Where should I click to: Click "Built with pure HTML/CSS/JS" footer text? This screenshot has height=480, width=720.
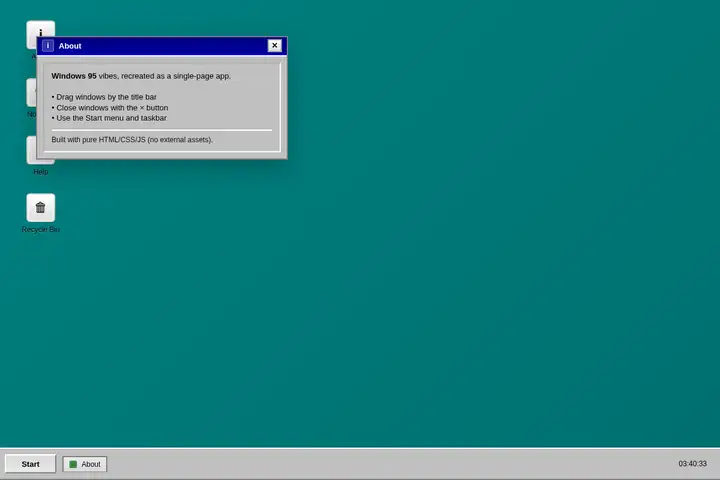[x=132, y=140]
